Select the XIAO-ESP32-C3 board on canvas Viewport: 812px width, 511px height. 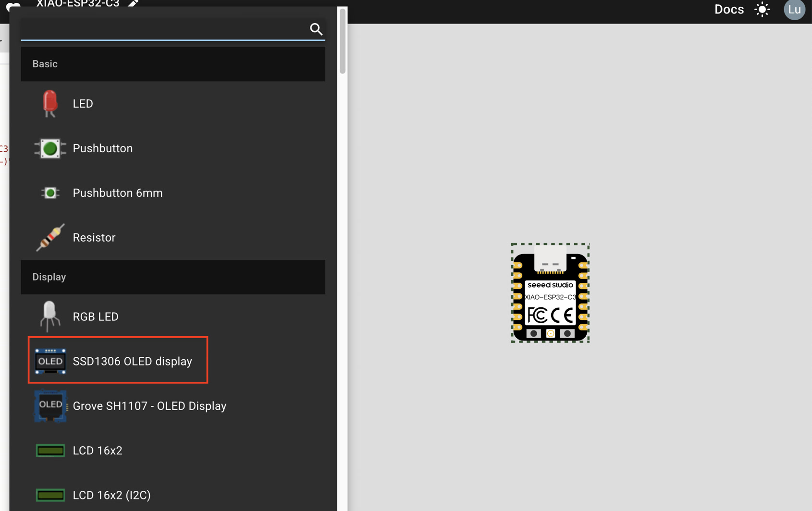tap(550, 293)
